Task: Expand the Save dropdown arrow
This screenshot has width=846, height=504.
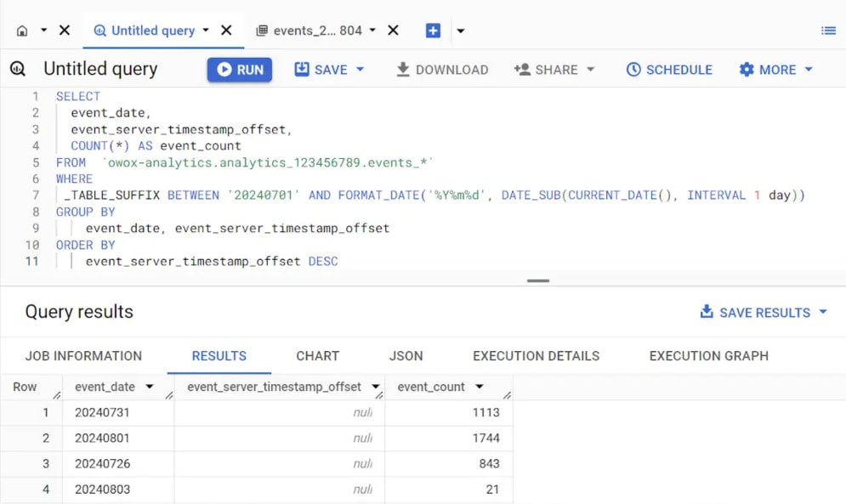Action: click(361, 70)
